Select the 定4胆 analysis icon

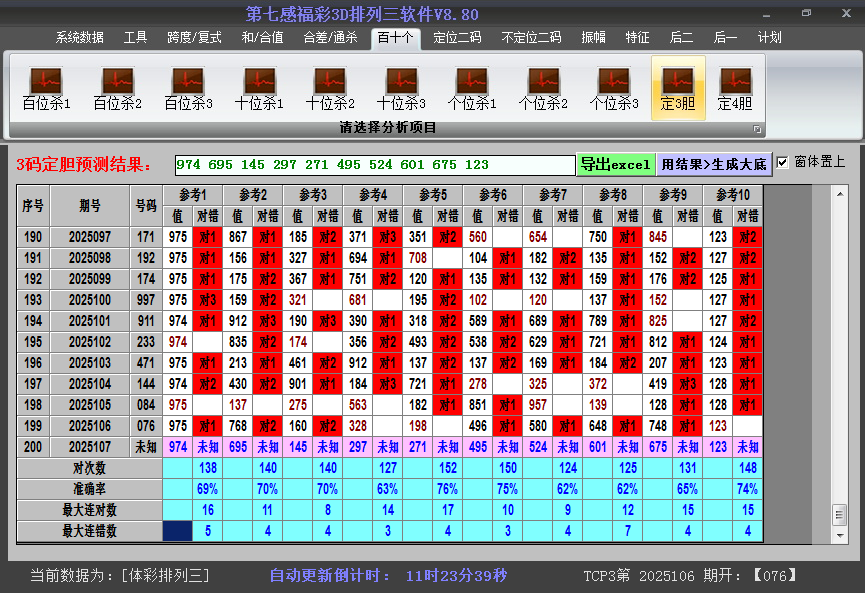click(735, 88)
